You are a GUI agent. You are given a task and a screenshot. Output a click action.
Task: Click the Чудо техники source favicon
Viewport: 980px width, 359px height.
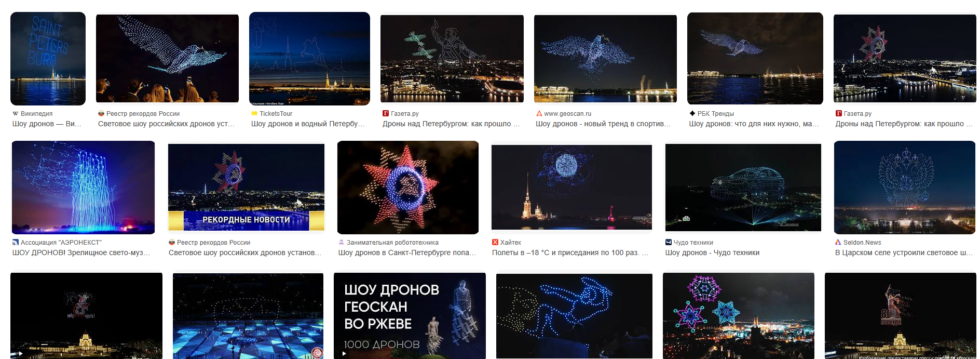tap(669, 243)
